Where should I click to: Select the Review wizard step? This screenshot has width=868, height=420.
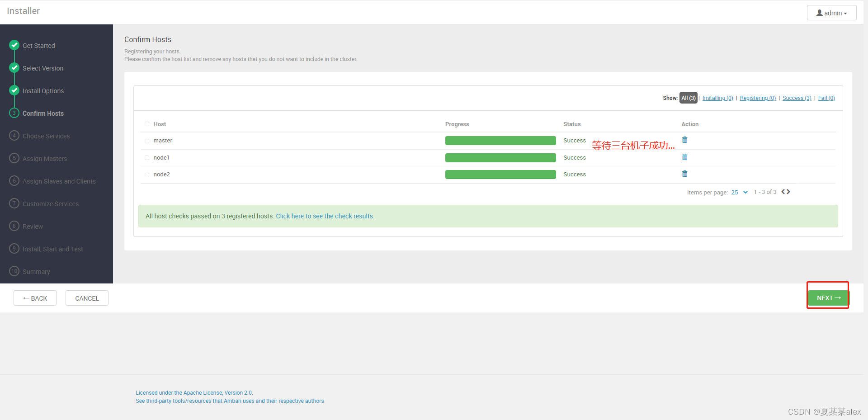tap(33, 227)
